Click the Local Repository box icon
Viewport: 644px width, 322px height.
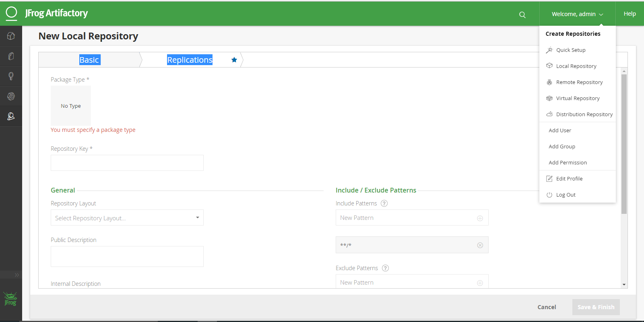click(x=549, y=66)
